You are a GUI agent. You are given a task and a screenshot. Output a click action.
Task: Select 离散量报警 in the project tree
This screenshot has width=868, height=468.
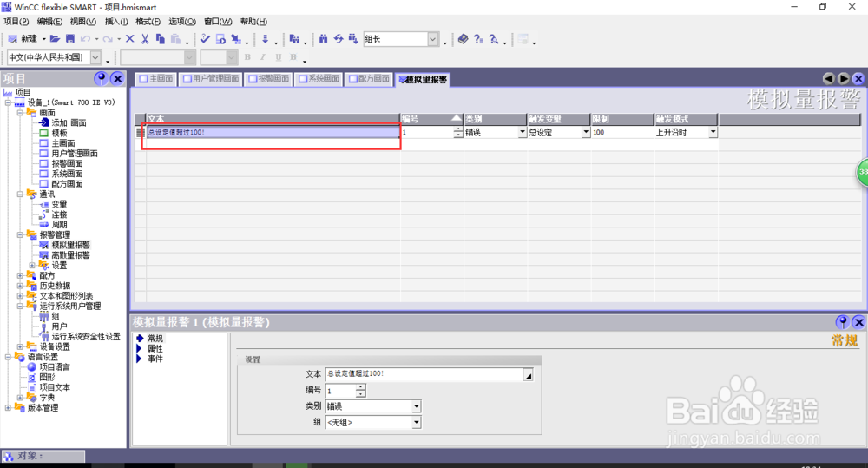coord(70,255)
